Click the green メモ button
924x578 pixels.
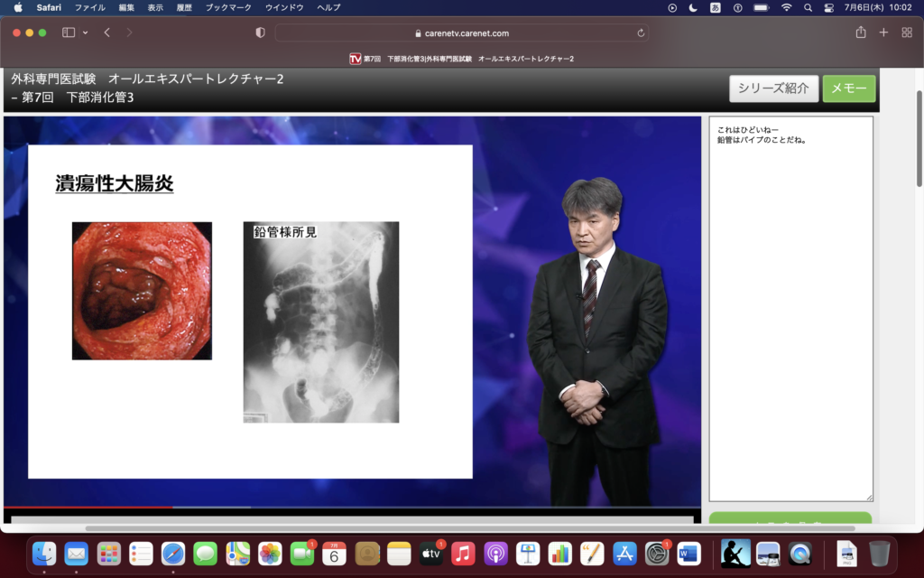848,89
